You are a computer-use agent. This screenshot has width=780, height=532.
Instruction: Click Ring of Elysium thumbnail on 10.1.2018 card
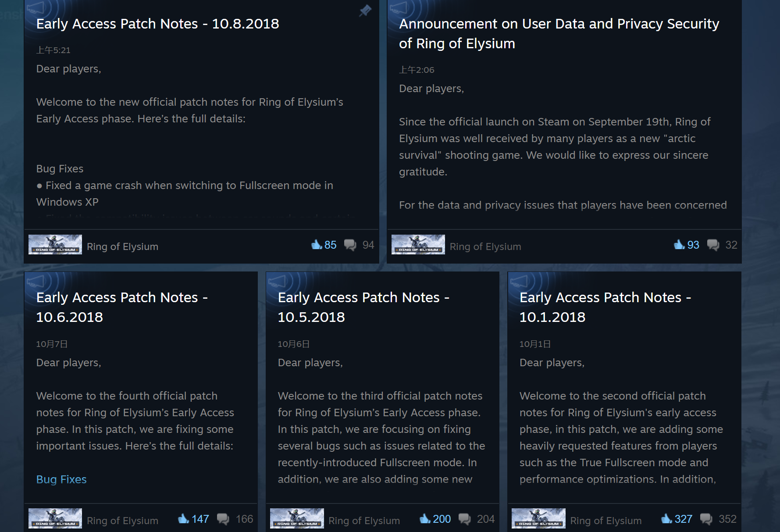pyautogui.click(x=538, y=518)
